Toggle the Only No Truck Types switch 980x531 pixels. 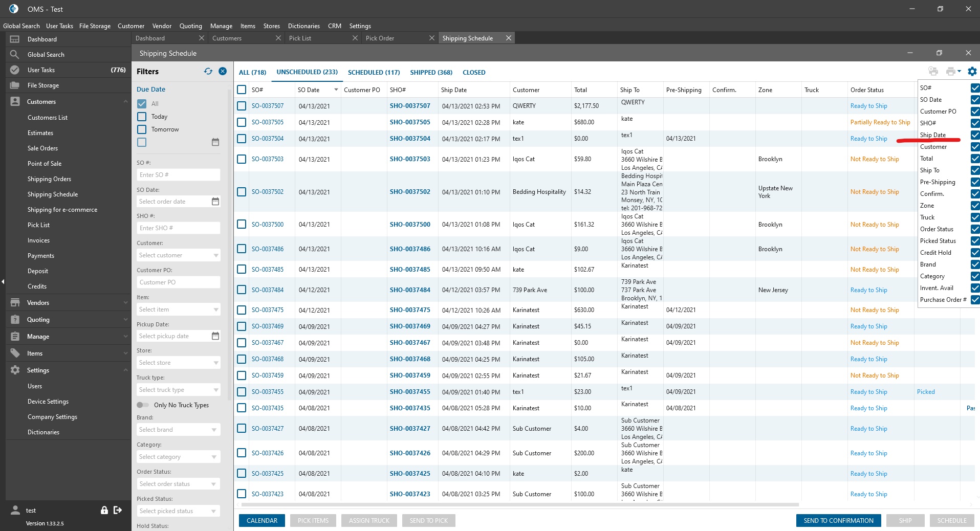pos(143,405)
